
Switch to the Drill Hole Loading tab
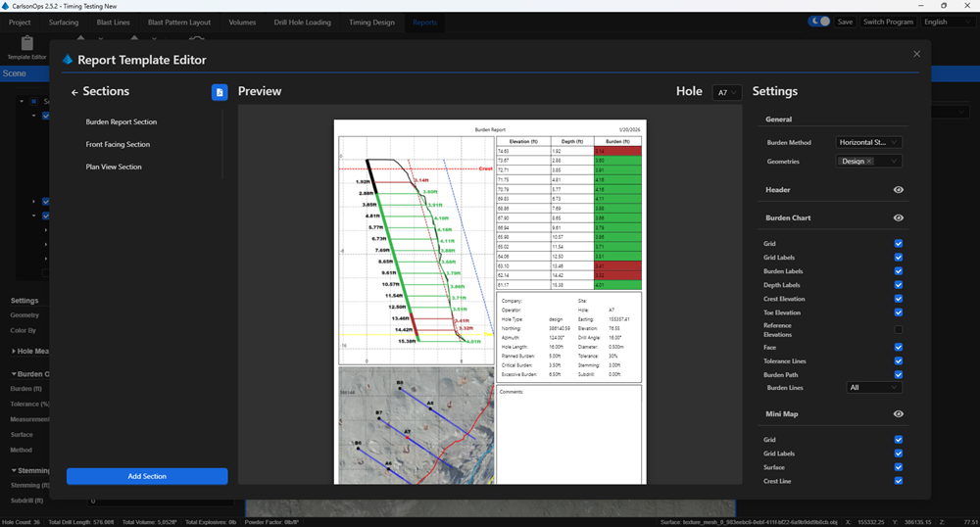click(x=304, y=22)
